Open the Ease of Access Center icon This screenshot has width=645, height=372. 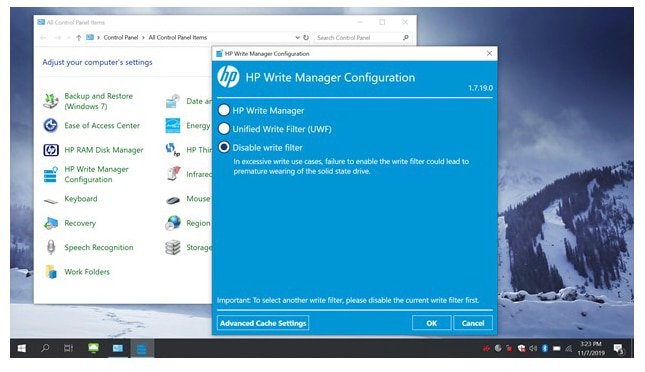point(51,125)
